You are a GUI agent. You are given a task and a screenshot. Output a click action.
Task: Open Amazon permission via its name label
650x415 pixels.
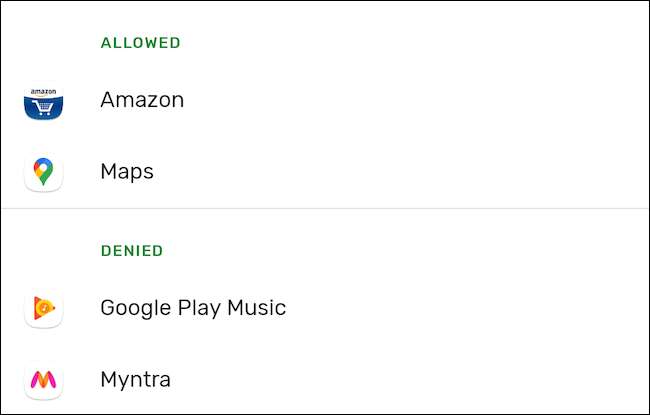pos(142,100)
